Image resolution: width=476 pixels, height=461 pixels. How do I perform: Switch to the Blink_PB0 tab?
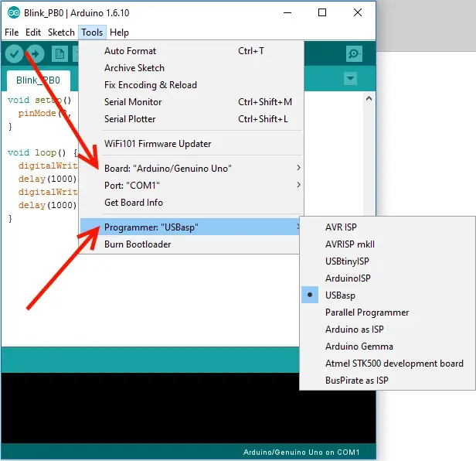[38, 80]
